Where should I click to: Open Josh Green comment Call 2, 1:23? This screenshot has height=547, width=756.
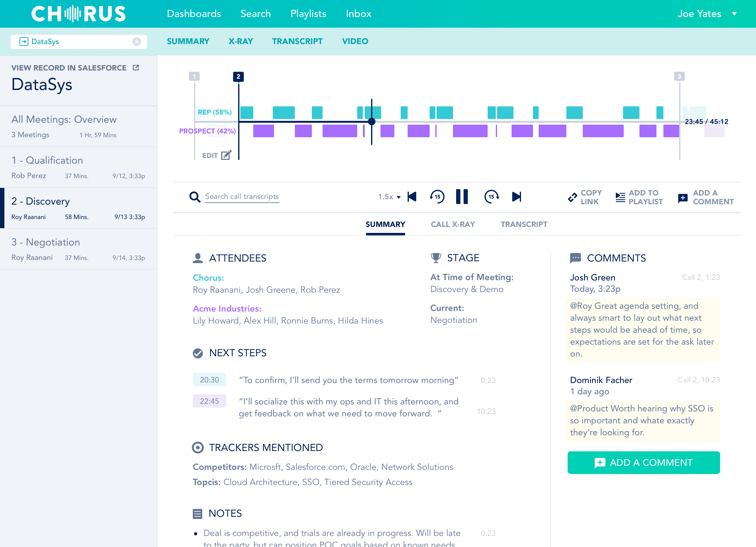[x=701, y=278]
